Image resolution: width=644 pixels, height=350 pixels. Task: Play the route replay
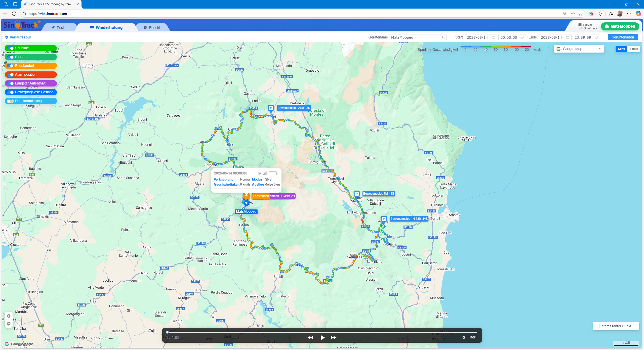point(323,337)
